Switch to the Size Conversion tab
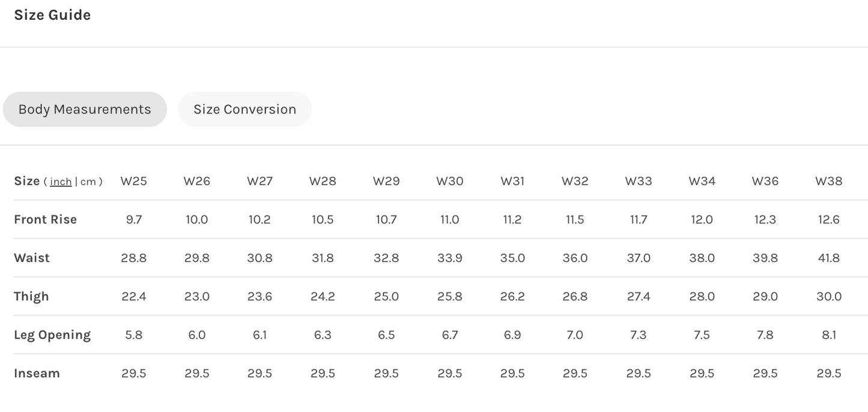Image resolution: width=868 pixels, height=412 pixels. coord(244,109)
